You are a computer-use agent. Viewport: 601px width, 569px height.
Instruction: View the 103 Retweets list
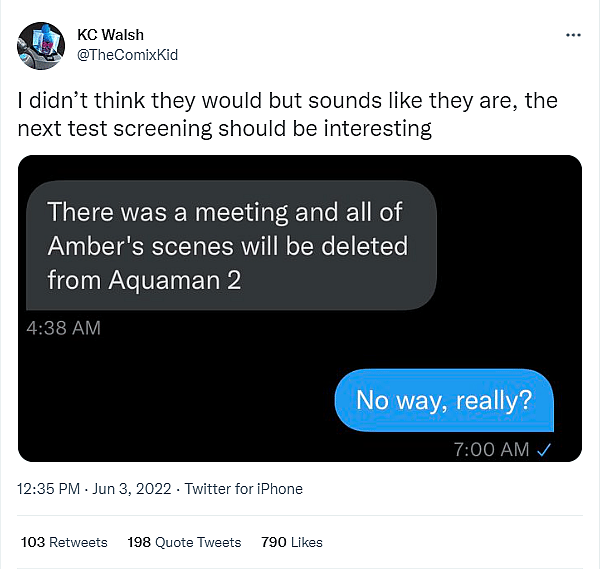[64, 542]
